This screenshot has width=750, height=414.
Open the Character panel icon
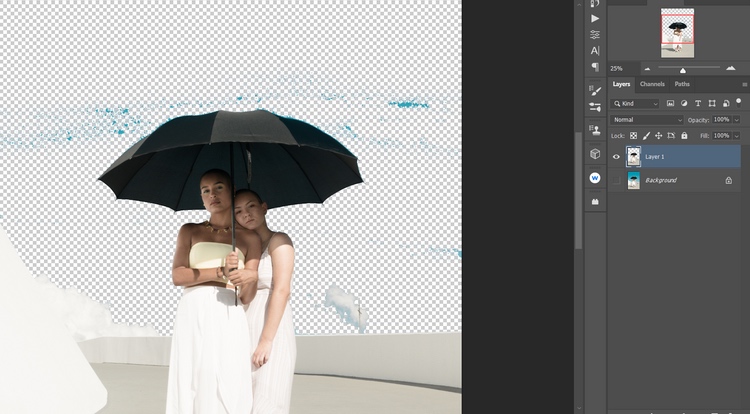pyautogui.click(x=595, y=51)
